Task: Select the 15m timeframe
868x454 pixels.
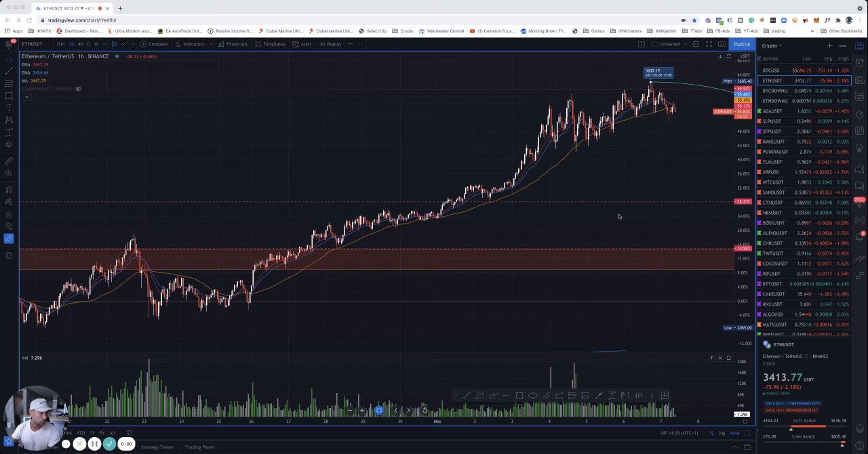Action: point(60,44)
